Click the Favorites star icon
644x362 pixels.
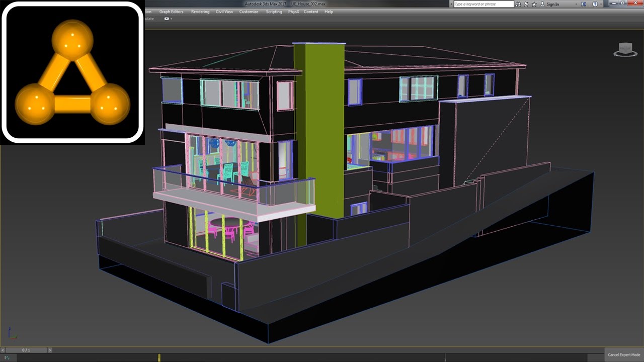coord(534,4)
